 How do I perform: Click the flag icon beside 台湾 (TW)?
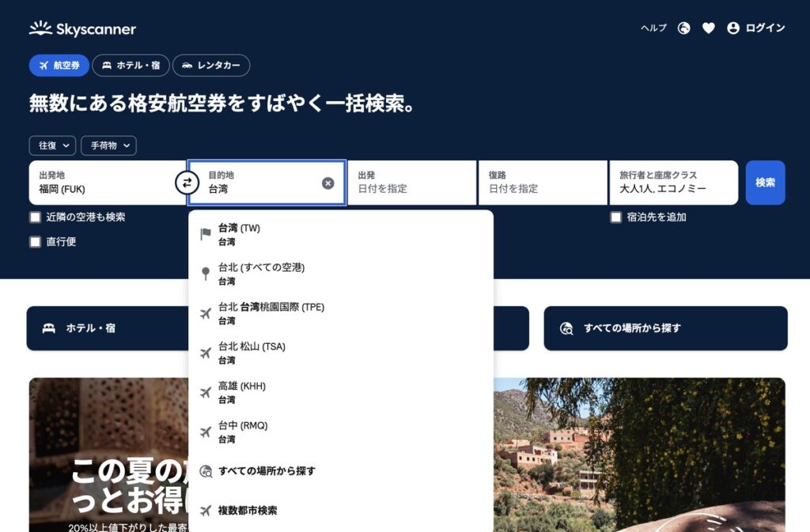(x=206, y=234)
